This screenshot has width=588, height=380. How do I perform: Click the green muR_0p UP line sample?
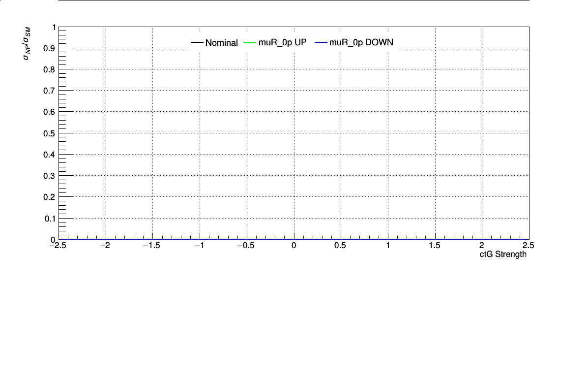click(x=250, y=42)
